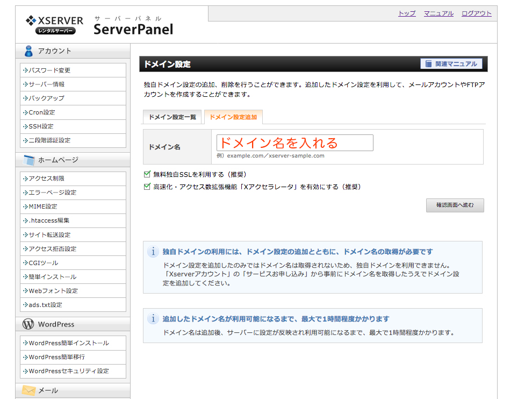Switch to ドメイン設定一覧 tab
The height and width of the screenshot is (399, 532).
[x=172, y=117]
